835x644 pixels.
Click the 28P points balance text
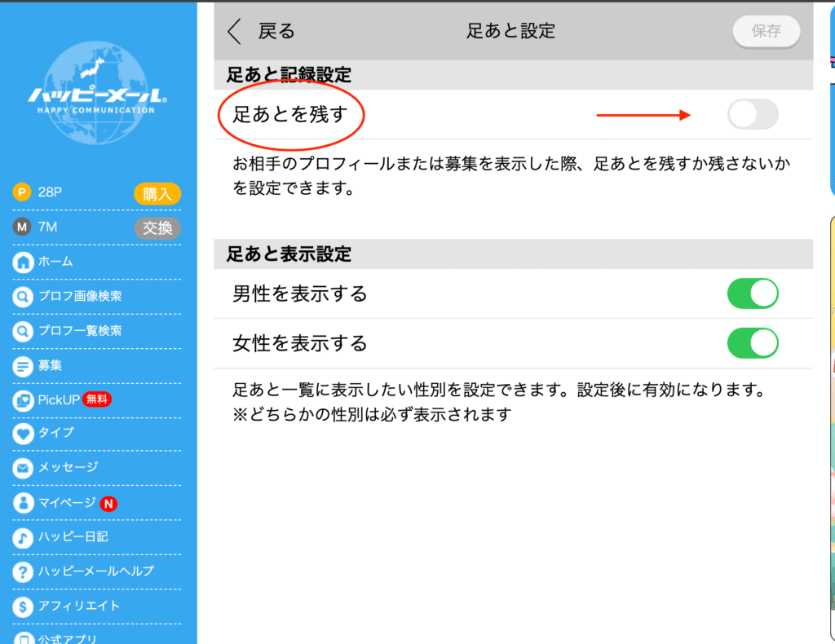[x=50, y=192]
